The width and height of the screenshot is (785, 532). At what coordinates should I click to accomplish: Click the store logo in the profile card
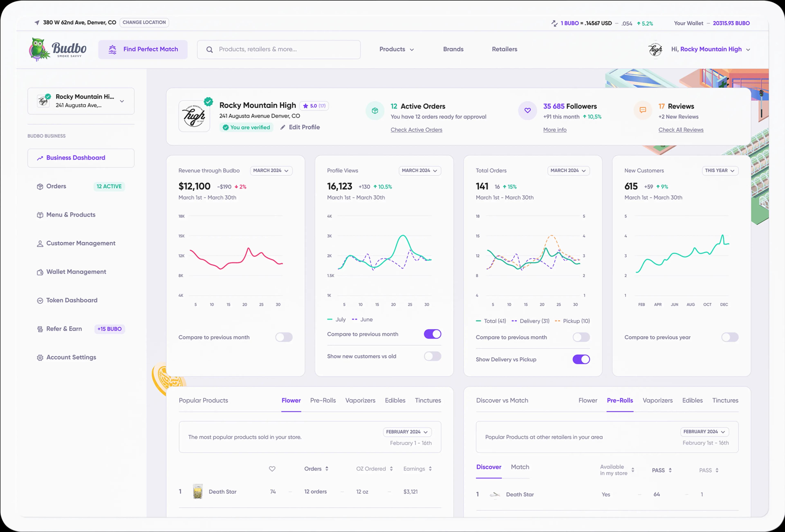click(x=194, y=116)
